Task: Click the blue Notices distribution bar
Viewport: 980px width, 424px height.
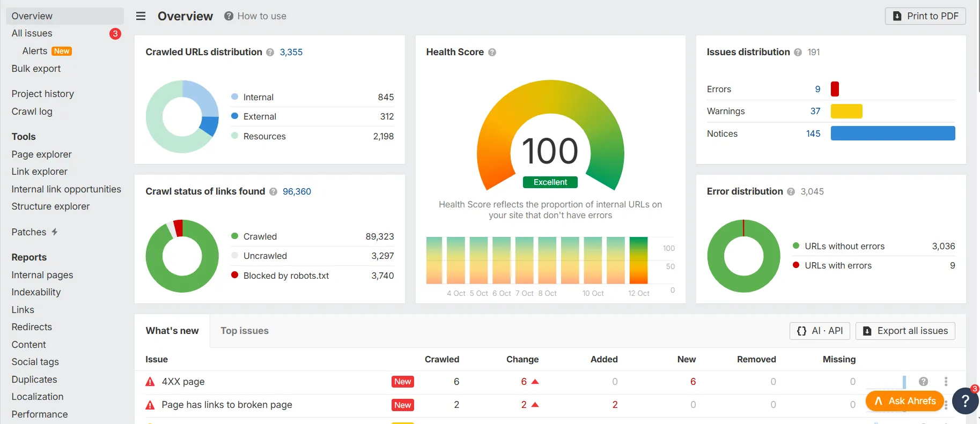Action: pos(893,133)
